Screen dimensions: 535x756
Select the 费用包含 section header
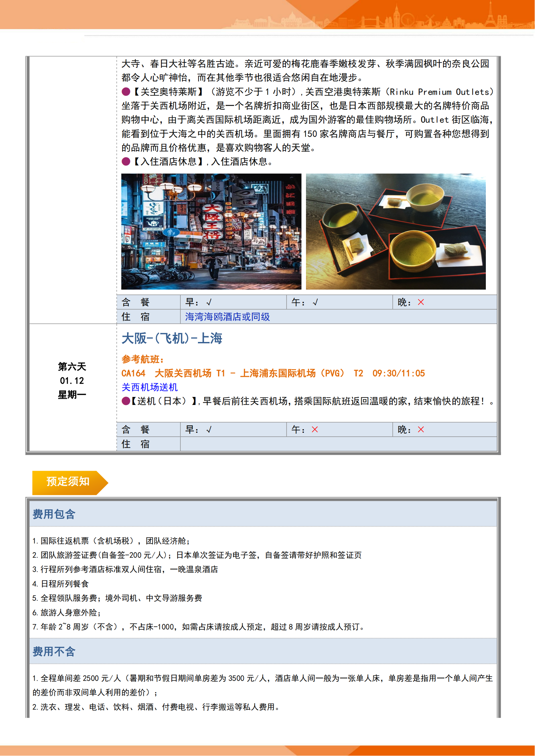point(54,514)
